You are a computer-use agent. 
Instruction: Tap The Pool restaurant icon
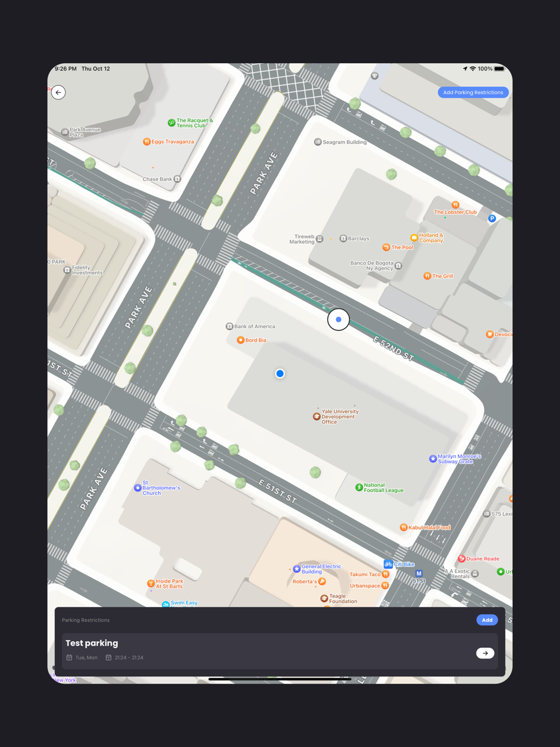click(386, 247)
